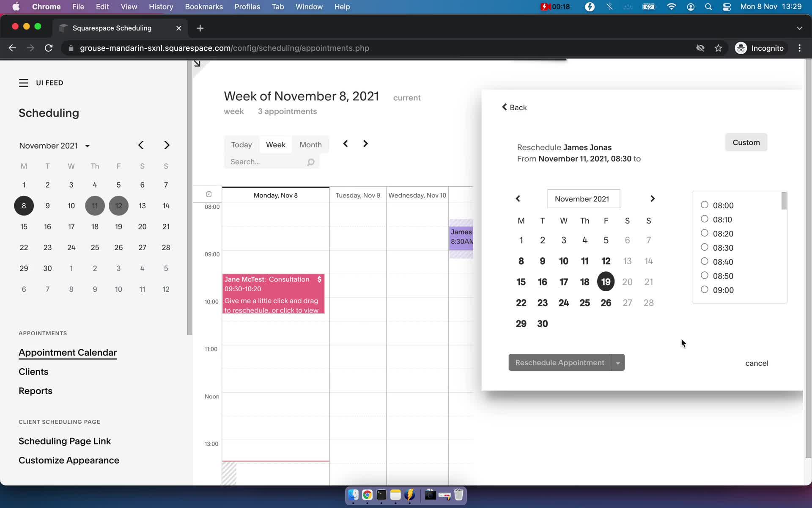
Task: Open Control Center in menu bar
Action: click(x=727, y=7)
